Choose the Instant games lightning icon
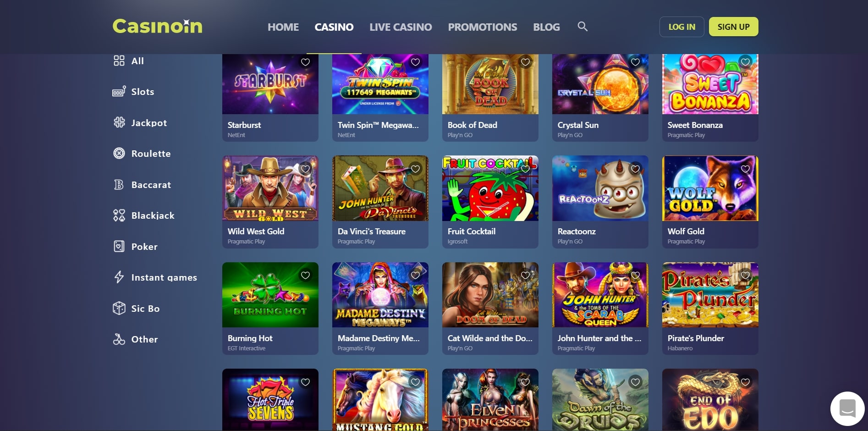 (119, 277)
